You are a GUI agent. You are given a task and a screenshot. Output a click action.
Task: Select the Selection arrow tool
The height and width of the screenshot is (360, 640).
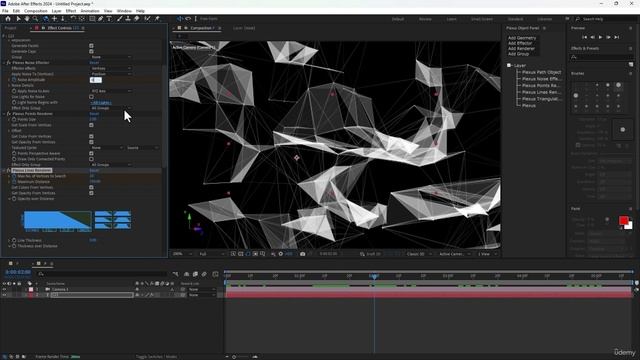[x=18, y=19]
